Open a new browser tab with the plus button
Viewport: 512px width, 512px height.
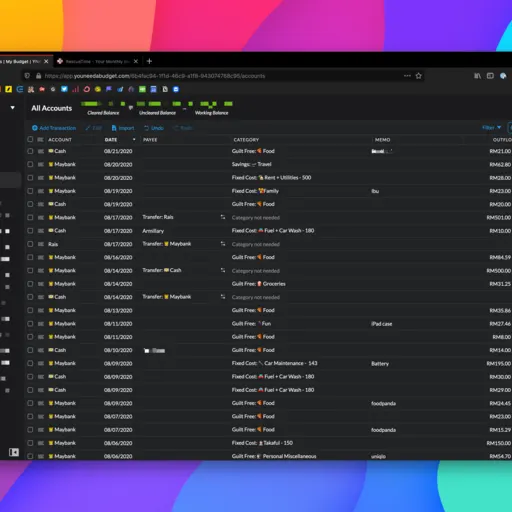(149, 61)
